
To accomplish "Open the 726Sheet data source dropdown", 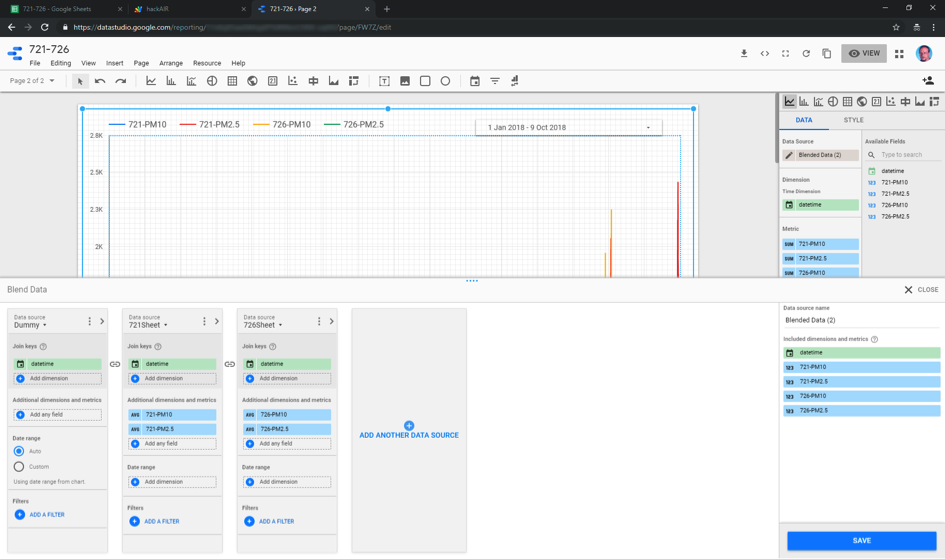I will [263, 325].
